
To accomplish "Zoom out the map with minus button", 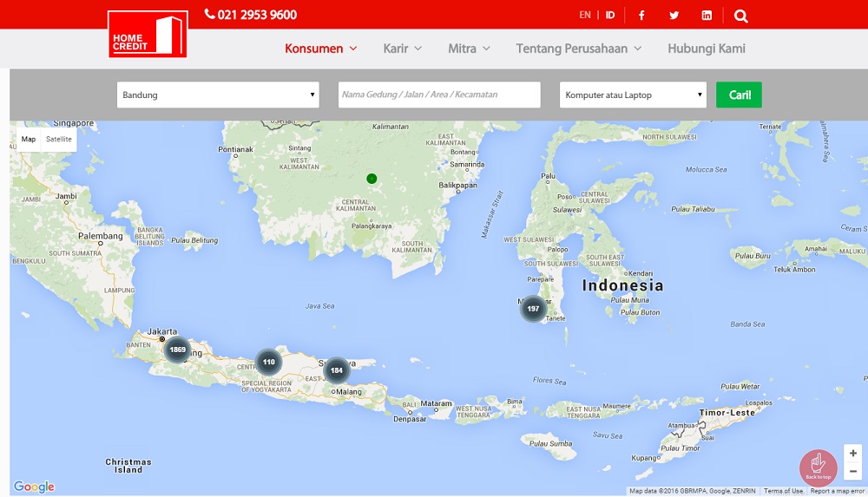I will click(x=852, y=471).
